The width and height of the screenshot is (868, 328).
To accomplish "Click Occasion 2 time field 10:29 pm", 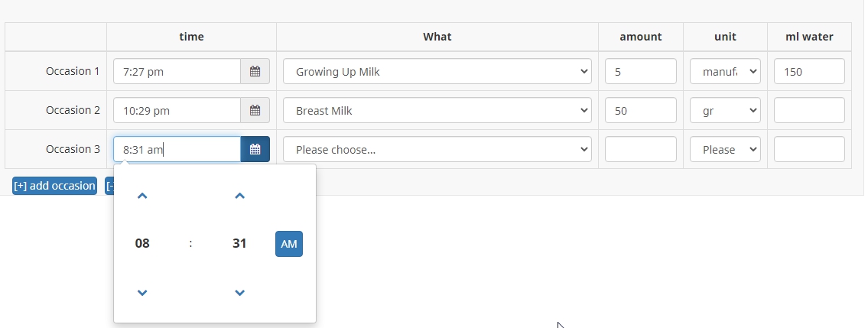I will point(177,111).
